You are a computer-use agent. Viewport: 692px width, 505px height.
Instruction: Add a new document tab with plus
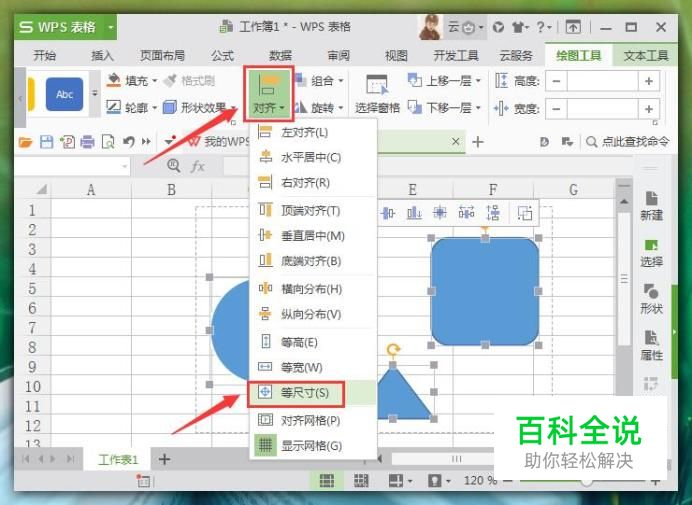point(478,142)
